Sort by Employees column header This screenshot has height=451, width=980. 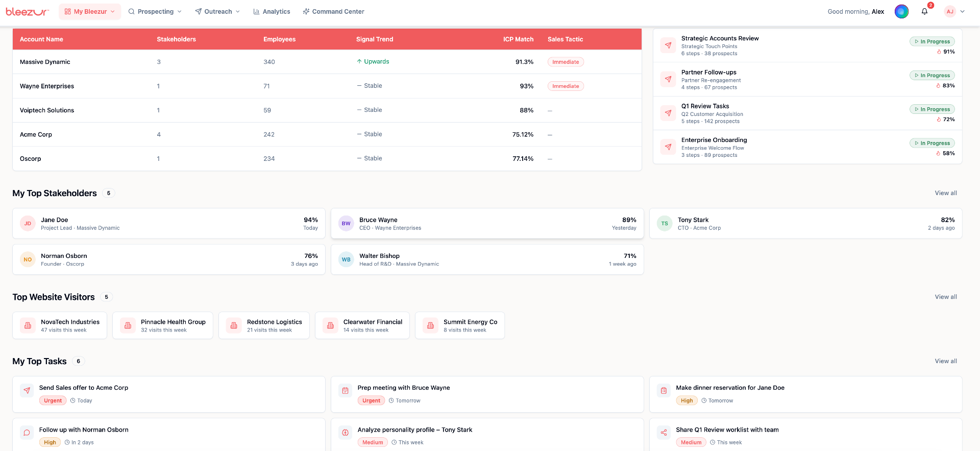coord(279,39)
